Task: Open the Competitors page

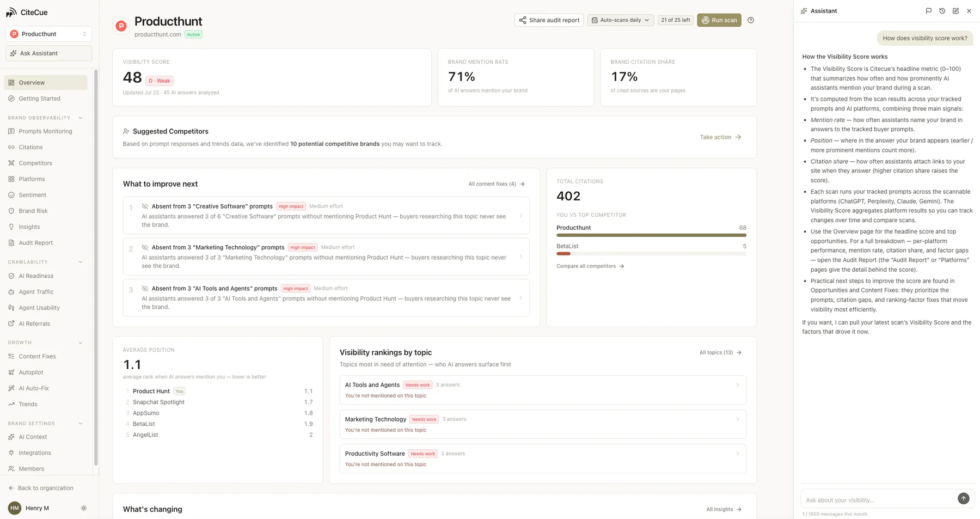Action: pos(46,163)
